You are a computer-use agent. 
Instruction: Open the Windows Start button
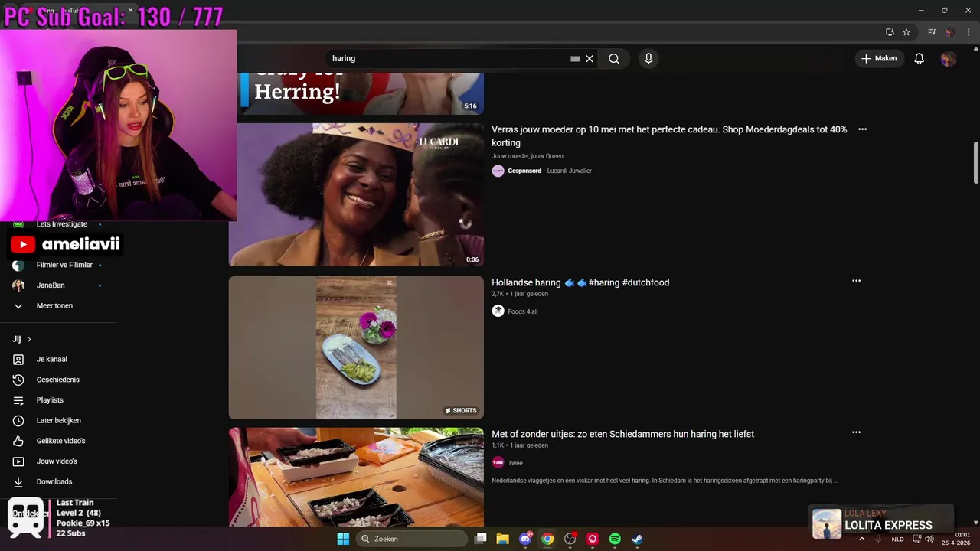click(343, 539)
